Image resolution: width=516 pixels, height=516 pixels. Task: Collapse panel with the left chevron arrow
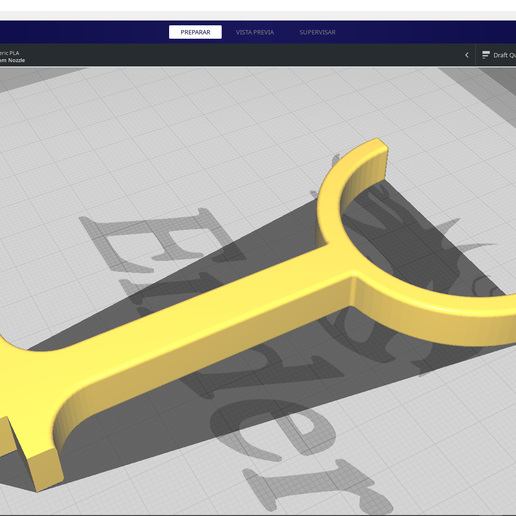click(467, 55)
